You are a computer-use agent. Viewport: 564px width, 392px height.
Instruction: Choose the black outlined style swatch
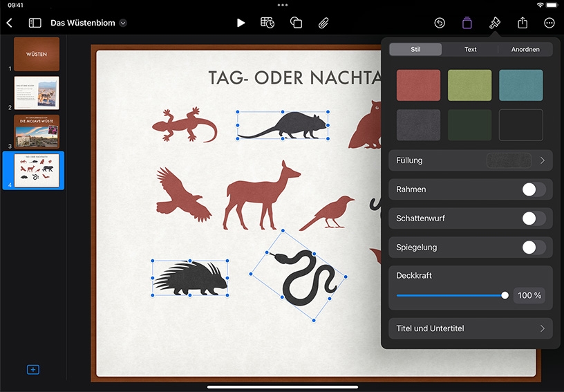[521, 125]
